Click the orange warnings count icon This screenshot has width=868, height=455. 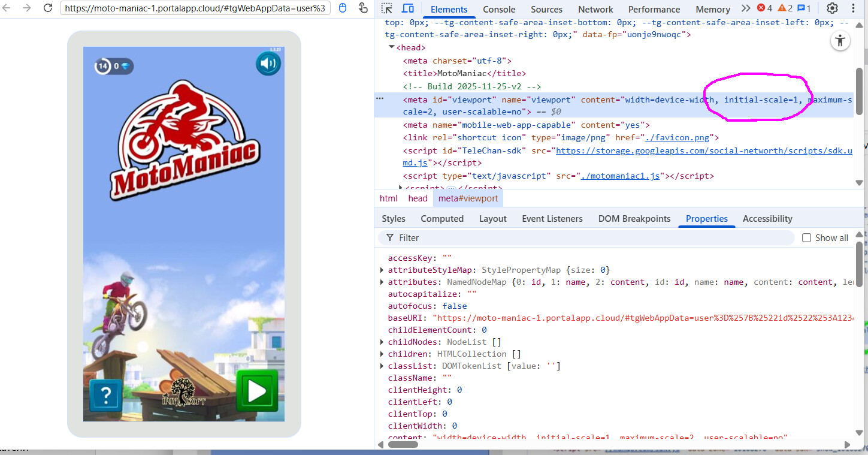[785, 8]
